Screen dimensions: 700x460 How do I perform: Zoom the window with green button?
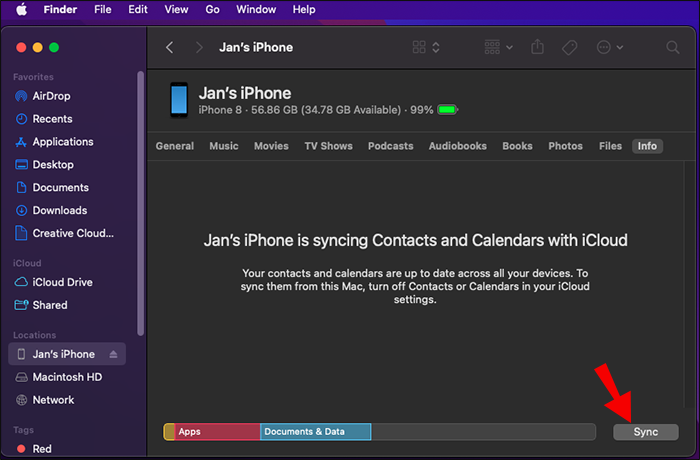54,47
